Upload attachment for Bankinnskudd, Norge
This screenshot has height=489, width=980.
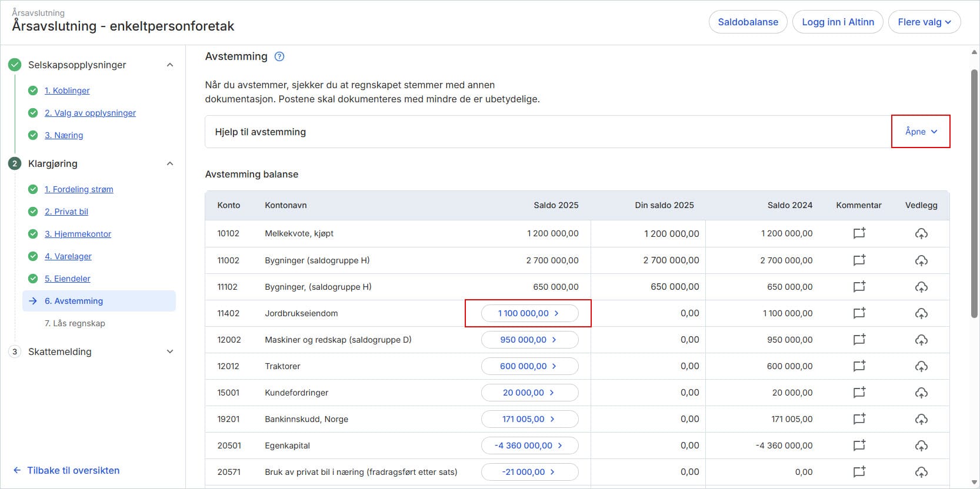click(x=921, y=419)
